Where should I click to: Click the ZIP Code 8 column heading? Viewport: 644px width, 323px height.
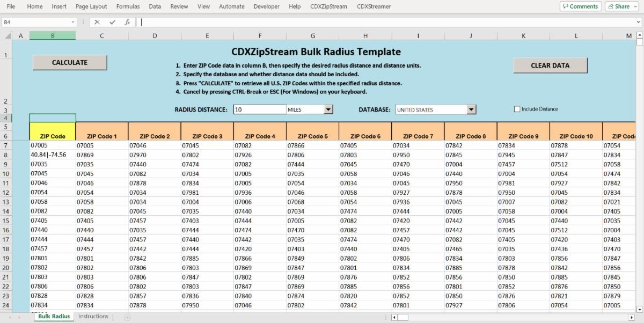point(471,136)
